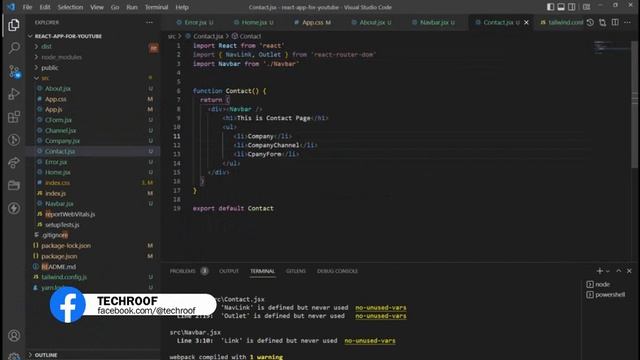The height and width of the screenshot is (360, 640).
Task: Open the Help menu
Action: click(182, 7)
